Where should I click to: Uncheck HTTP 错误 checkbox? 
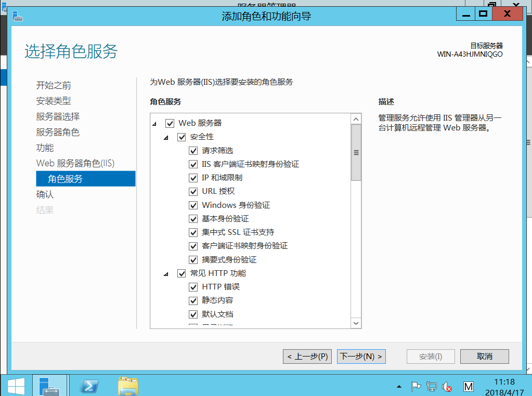[x=193, y=287]
